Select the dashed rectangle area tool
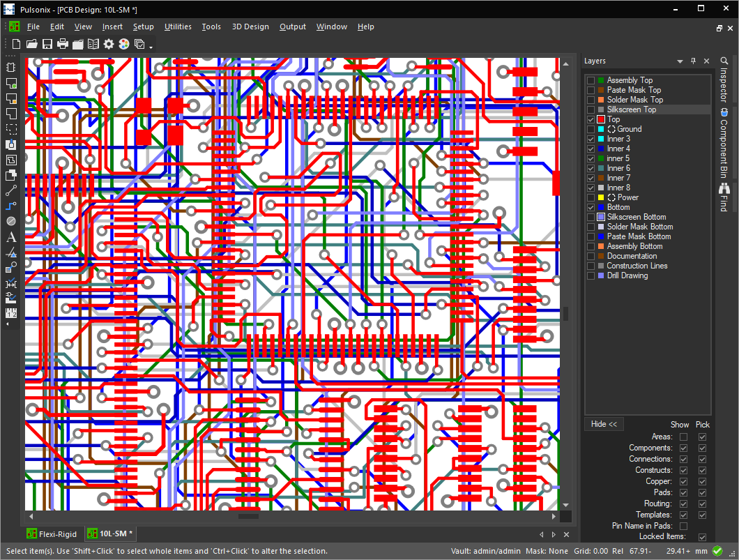The image size is (739, 560). click(11, 129)
